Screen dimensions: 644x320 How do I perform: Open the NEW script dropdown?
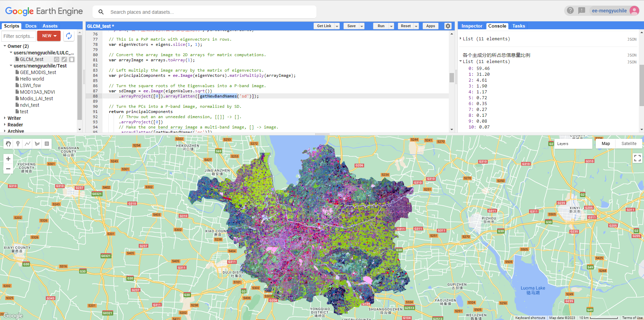[49, 36]
